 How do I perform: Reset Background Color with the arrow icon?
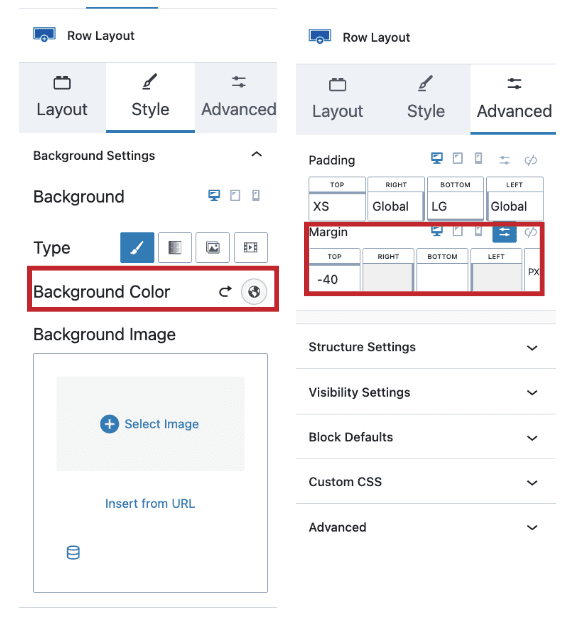pyautogui.click(x=226, y=292)
